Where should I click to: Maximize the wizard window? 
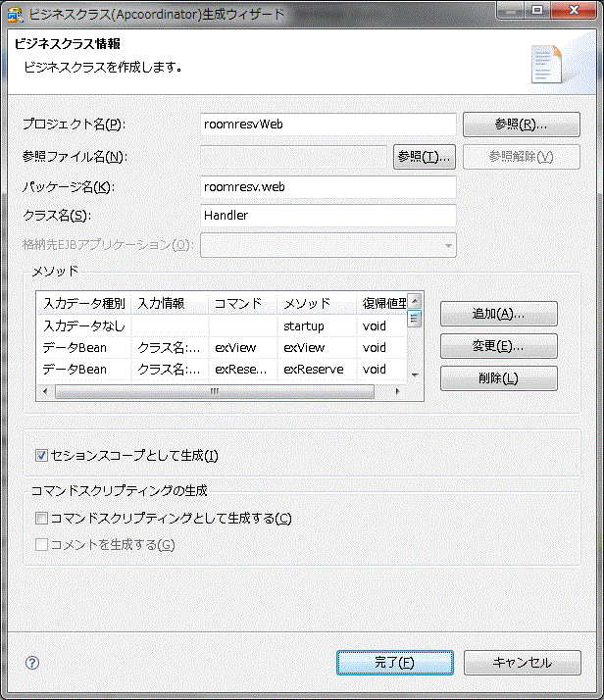537,10
